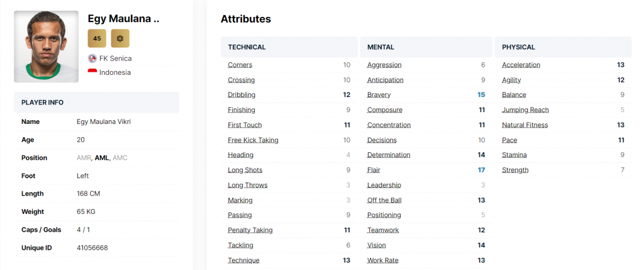Viewport: 644px width, 270px height.
Task: Select the AML position label
Action: [x=101, y=158]
